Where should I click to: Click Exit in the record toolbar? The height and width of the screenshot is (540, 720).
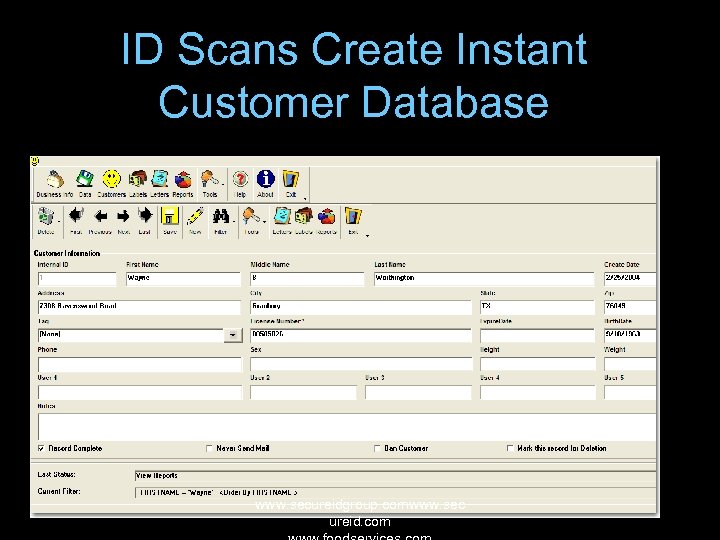click(x=353, y=221)
